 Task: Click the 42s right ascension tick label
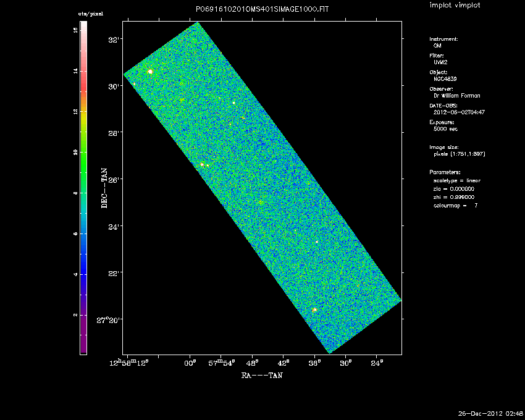pos(283,363)
